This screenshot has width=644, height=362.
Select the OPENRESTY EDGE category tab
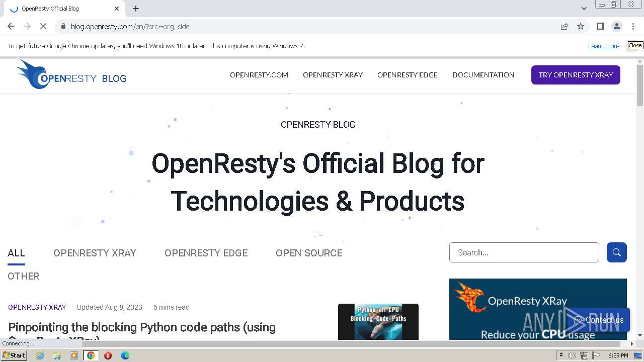(206, 253)
